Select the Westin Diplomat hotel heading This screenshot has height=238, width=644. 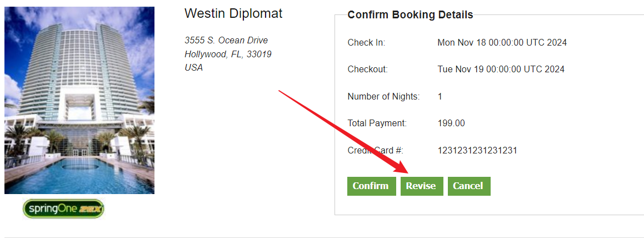point(233,14)
